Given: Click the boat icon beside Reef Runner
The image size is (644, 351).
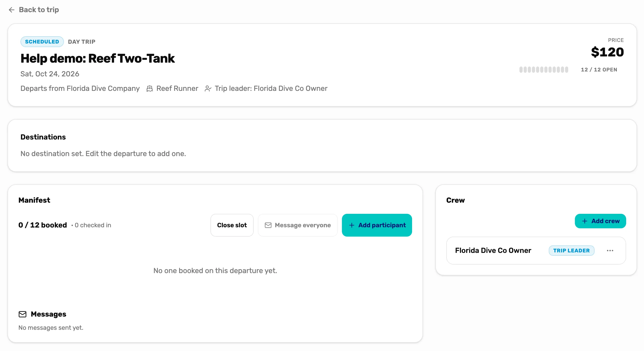Looking at the screenshot, I should coord(149,89).
